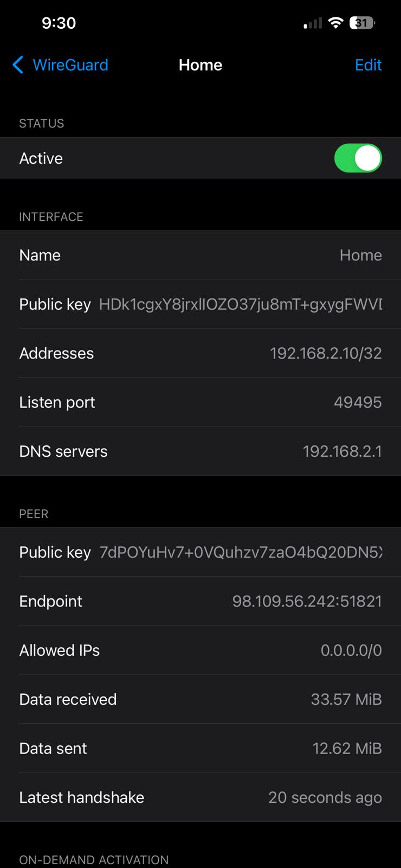This screenshot has width=401, height=868.
Task: Tap the Wi-Fi icon in status bar
Action: click(x=336, y=23)
